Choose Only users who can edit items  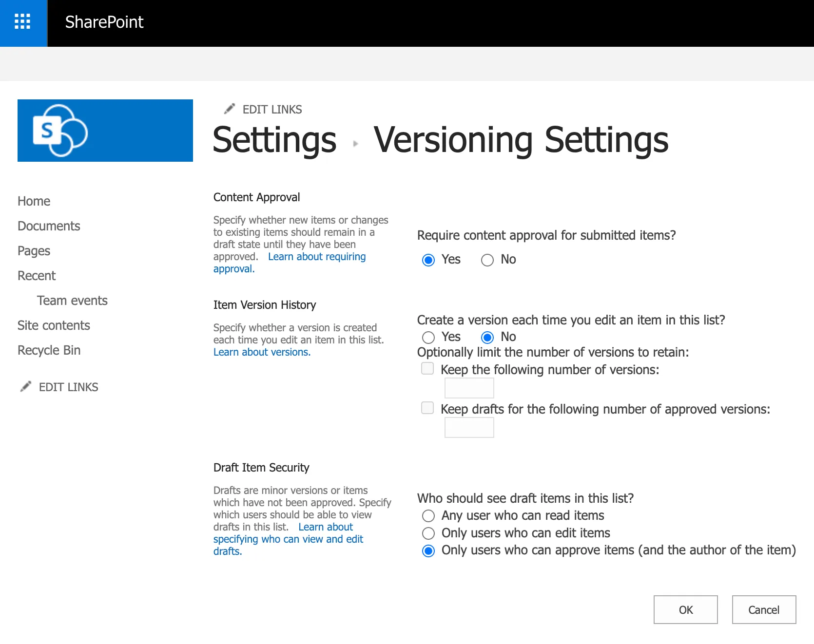[x=428, y=533]
